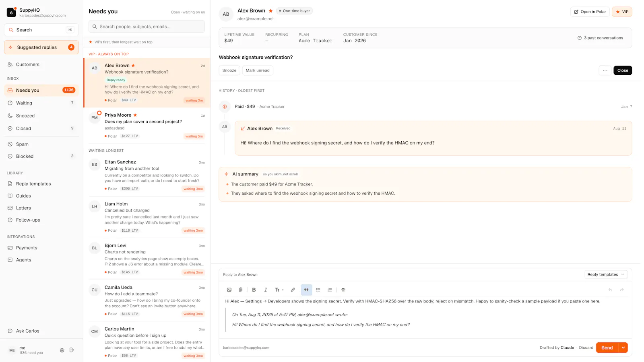Insert an image in the reply
Viewport: 644px width, 362px height.
pos(229,290)
